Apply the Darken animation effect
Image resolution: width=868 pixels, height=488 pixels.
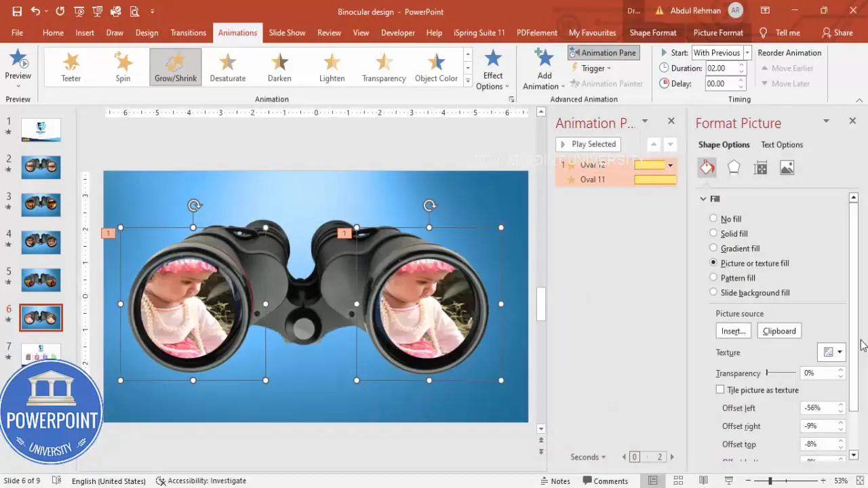tap(279, 67)
